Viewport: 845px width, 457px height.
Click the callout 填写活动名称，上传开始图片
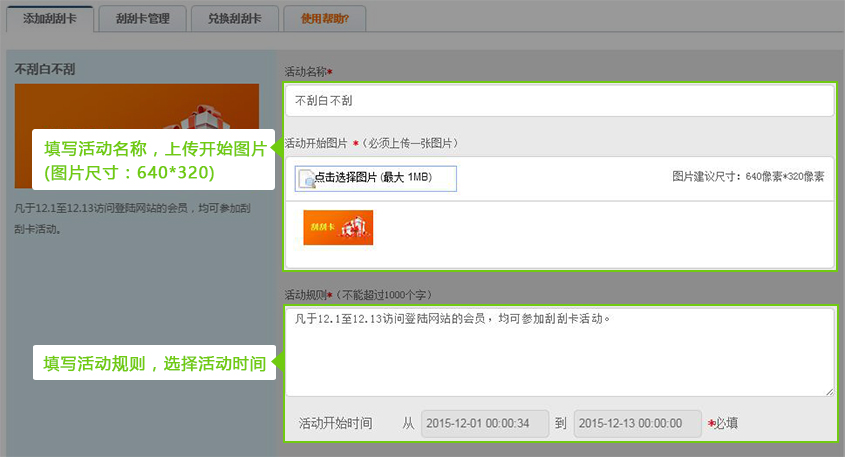(x=154, y=159)
